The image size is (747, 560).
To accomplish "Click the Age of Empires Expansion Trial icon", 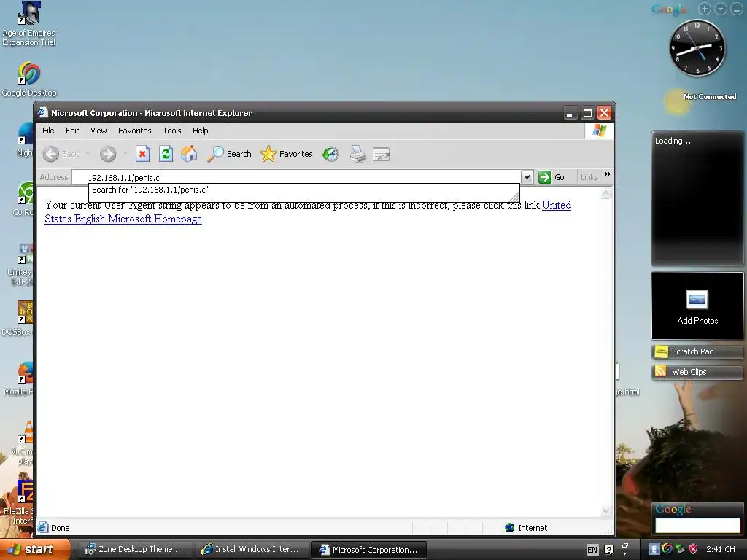I will [28, 24].
